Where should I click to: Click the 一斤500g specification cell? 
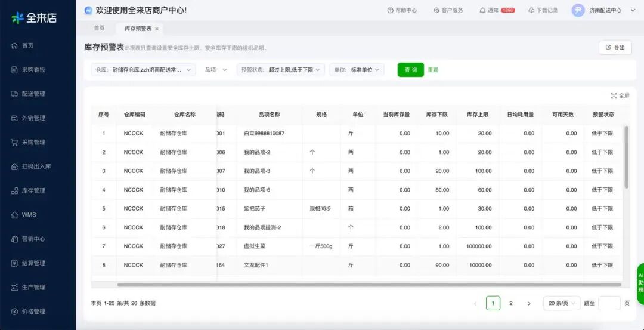[321, 246]
